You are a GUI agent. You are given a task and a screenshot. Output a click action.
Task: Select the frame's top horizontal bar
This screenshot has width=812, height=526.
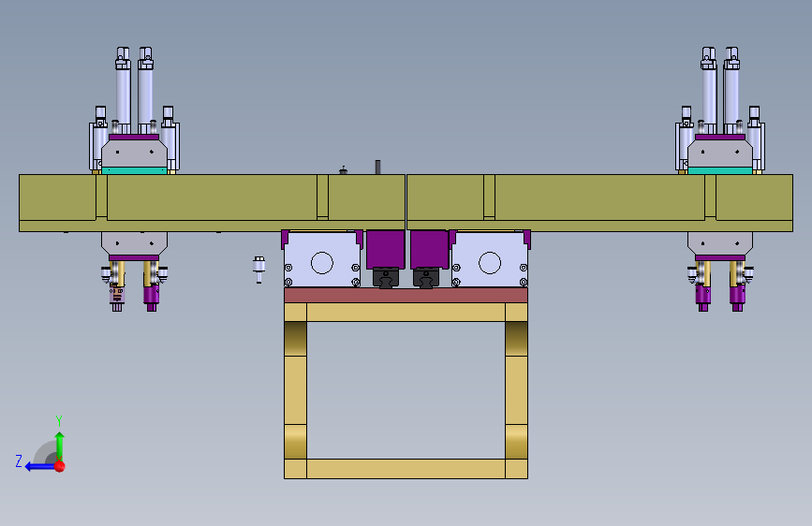click(406, 313)
